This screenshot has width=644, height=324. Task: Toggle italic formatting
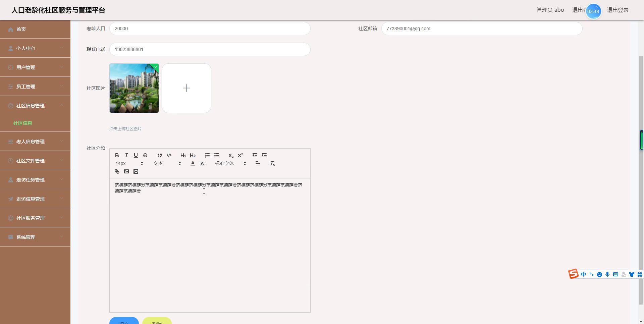point(126,155)
